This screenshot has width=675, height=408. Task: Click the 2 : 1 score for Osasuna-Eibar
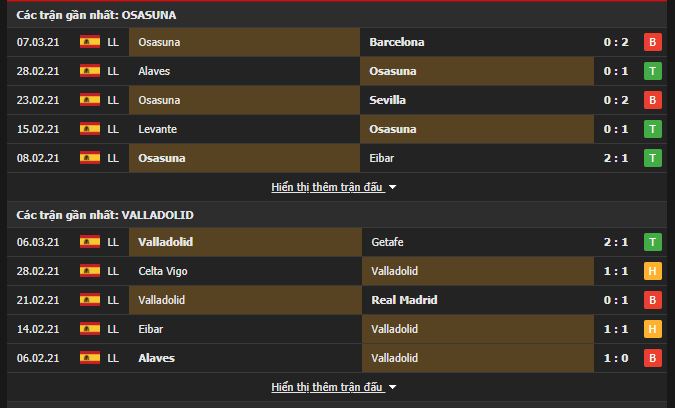pyautogui.click(x=616, y=158)
